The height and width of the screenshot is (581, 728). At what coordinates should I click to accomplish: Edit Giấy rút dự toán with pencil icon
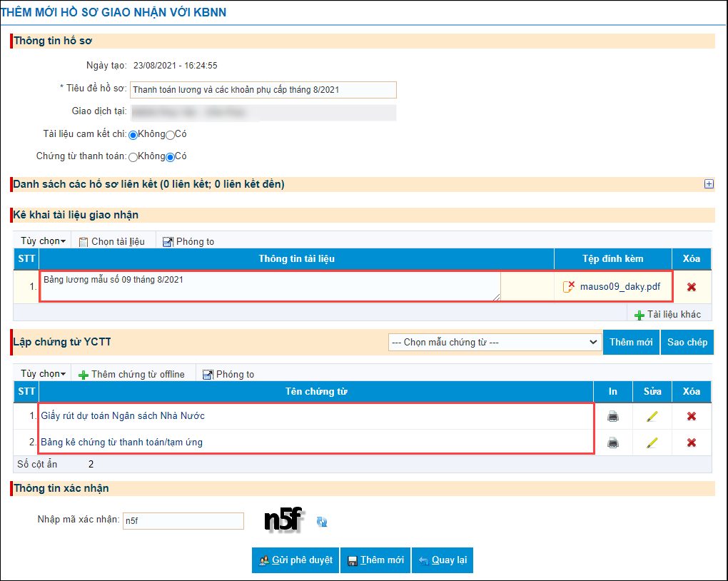pyautogui.click(x=652, y=416)
